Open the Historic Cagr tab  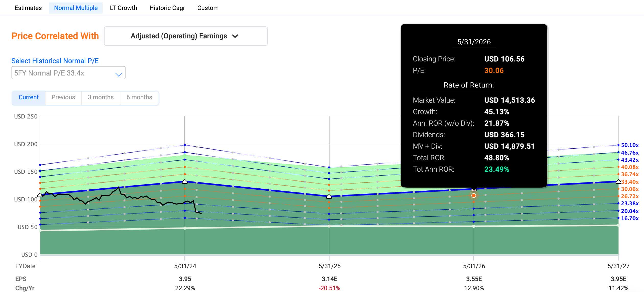[167, 8]
